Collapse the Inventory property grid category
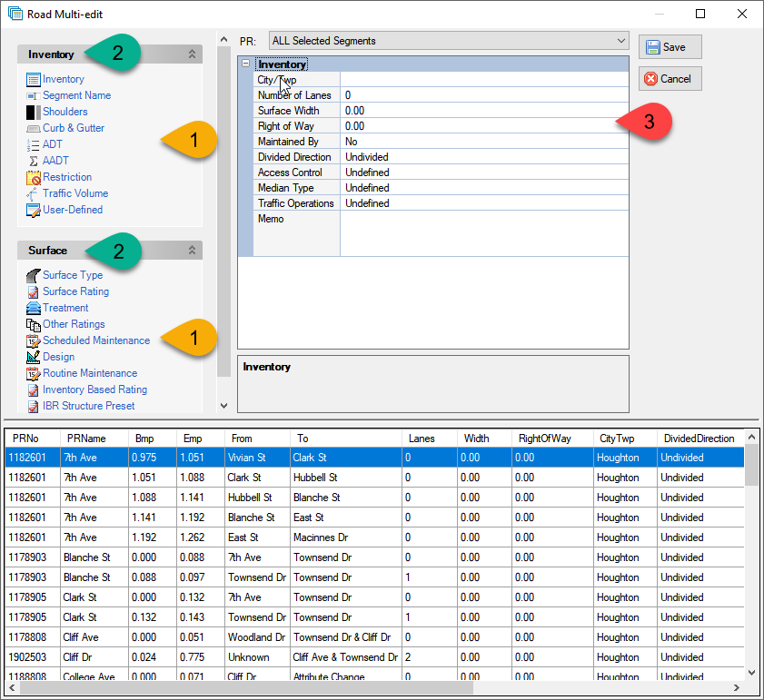 (x=245, y=64)
